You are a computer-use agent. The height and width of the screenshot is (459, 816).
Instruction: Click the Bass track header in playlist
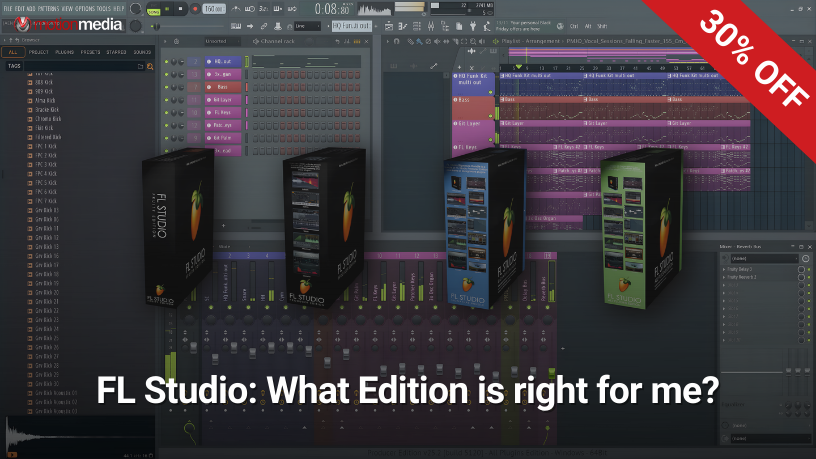coord(474,108)
